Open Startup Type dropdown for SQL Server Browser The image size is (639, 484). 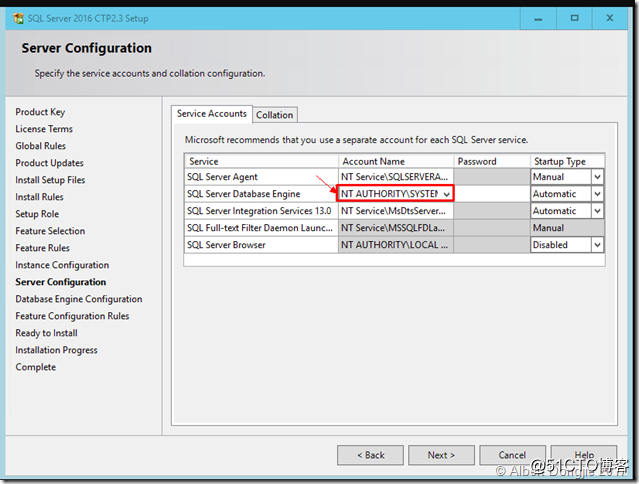coord(597,245)
